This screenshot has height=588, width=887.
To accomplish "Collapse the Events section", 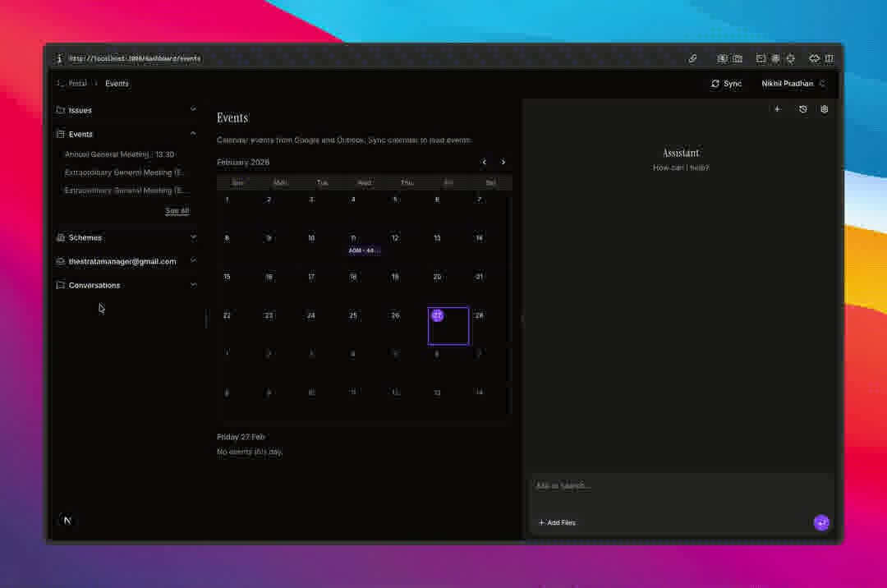I will [193, 134].
